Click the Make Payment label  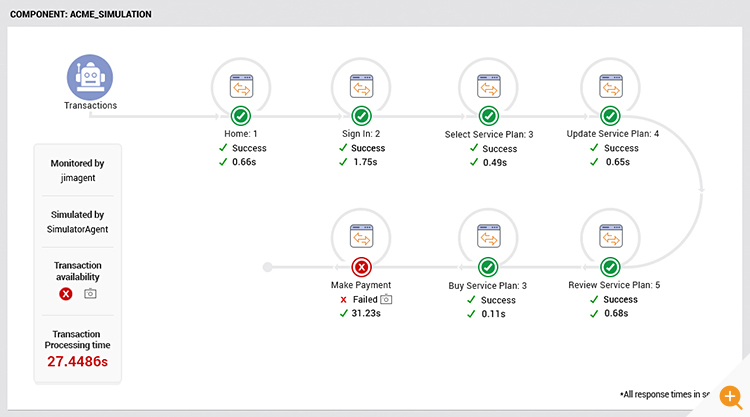361,285
